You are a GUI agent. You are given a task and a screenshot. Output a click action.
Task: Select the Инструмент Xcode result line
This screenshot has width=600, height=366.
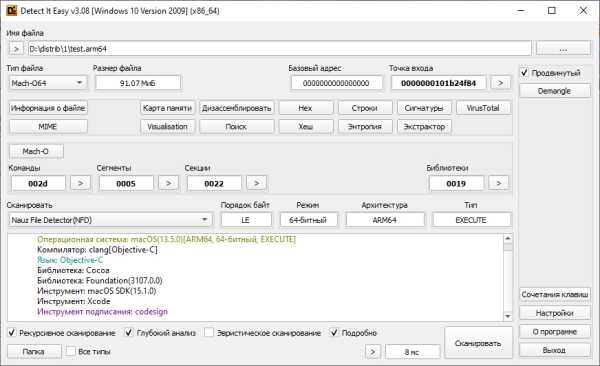[73, 301]
